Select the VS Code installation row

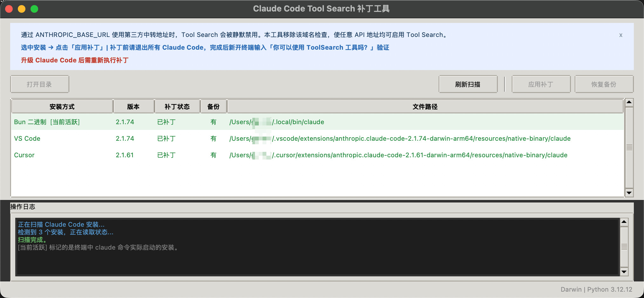(x=318, y=138)
